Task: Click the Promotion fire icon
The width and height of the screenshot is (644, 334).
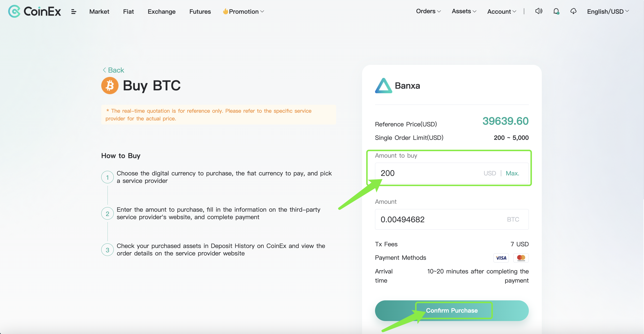Action: (x=225, y=11)
